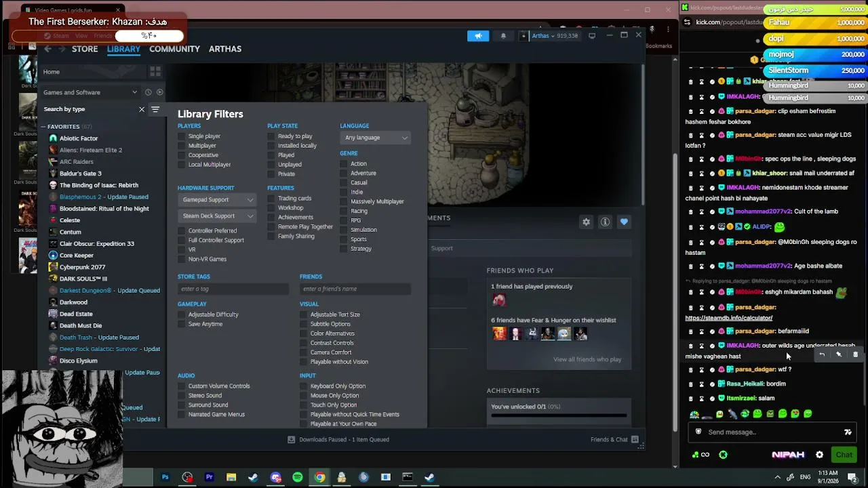The width and height of the screenshot is (868, 488).
Task: Open the LIBRARY tab in Steam
Action: 123,49
